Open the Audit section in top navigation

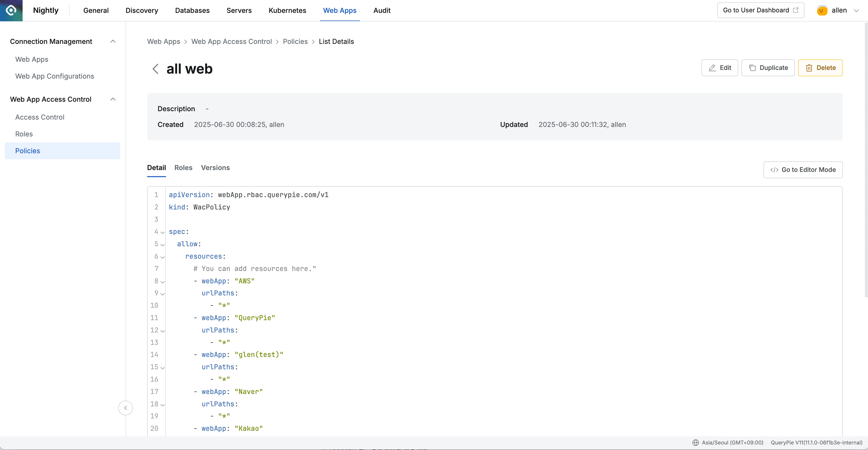[382, 11]
